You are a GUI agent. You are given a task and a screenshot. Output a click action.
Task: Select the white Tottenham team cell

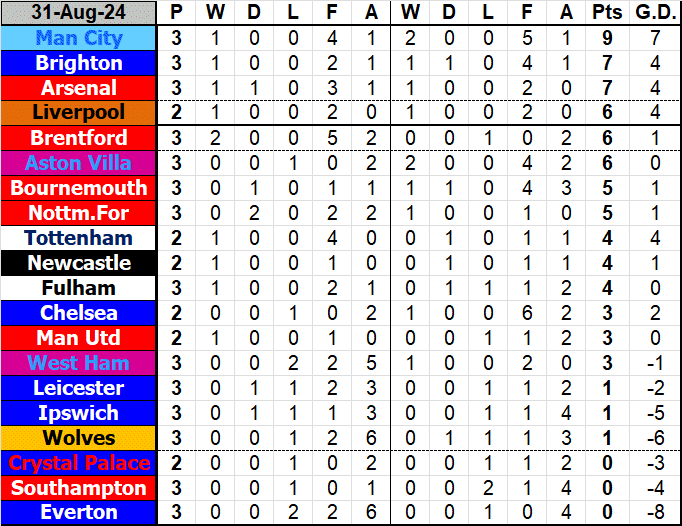coord(79,238)
